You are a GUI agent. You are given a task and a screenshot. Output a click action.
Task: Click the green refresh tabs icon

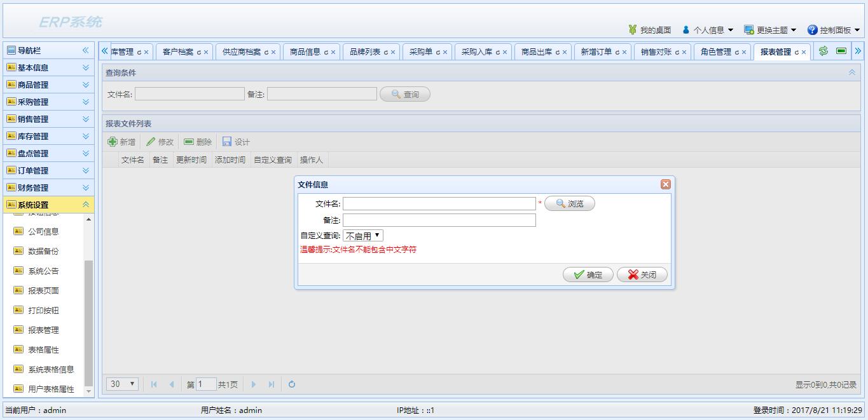coord(823,51)
